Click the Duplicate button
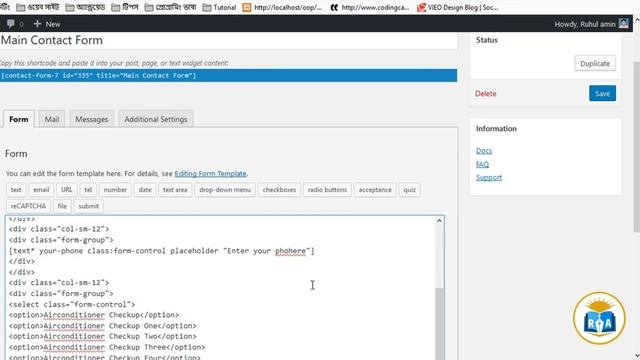The width and height of the screenshot is (640, 360). tap(595, 63)
